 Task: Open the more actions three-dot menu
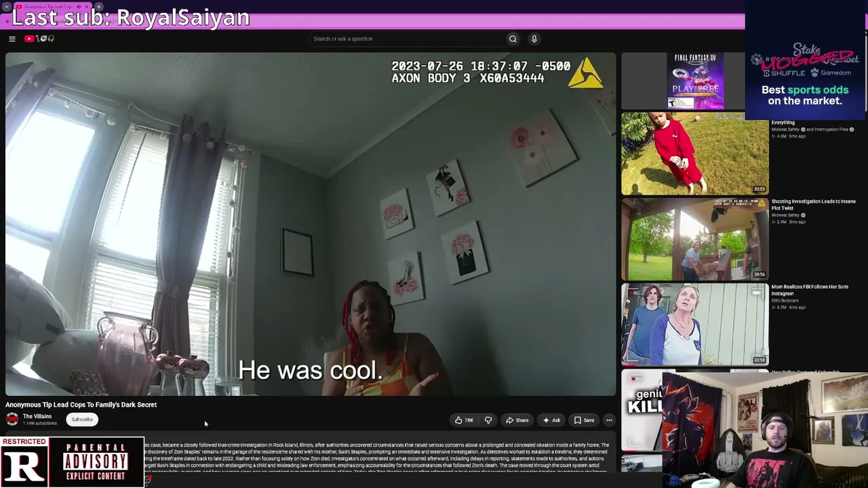(609, 420)
